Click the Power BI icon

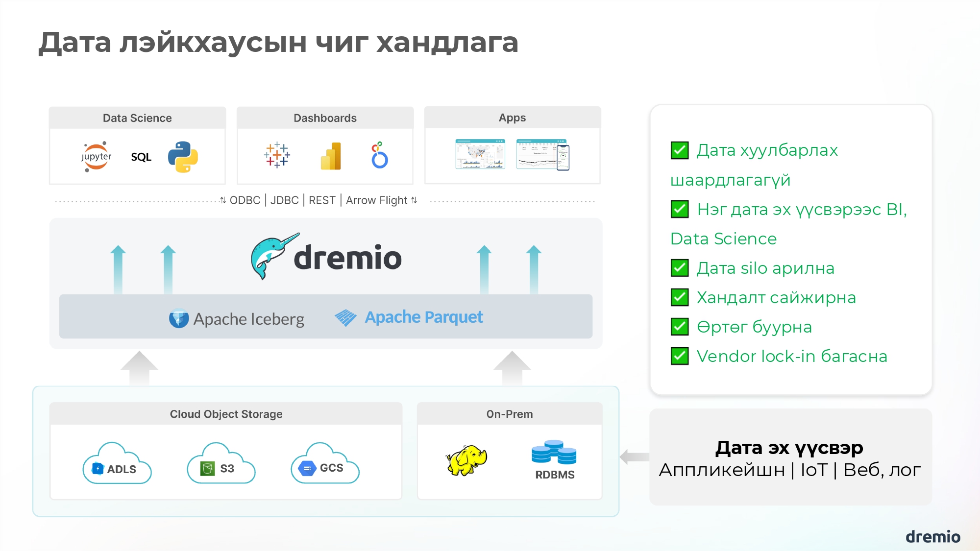[331, 156]
